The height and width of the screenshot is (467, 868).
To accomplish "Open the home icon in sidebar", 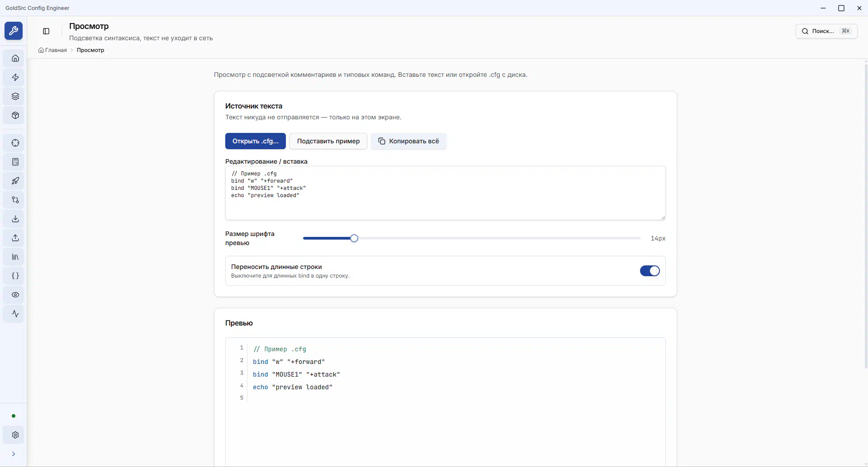I will [x=15, y=58].
